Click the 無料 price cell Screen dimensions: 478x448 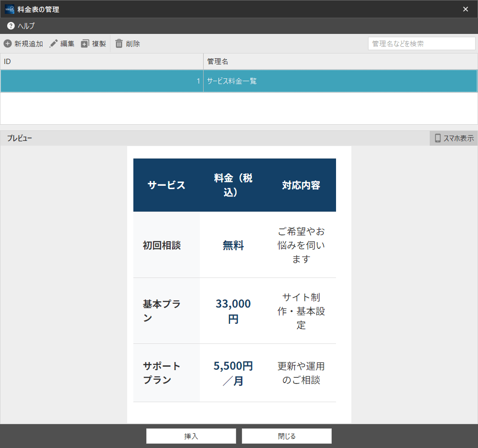point(233,245)
